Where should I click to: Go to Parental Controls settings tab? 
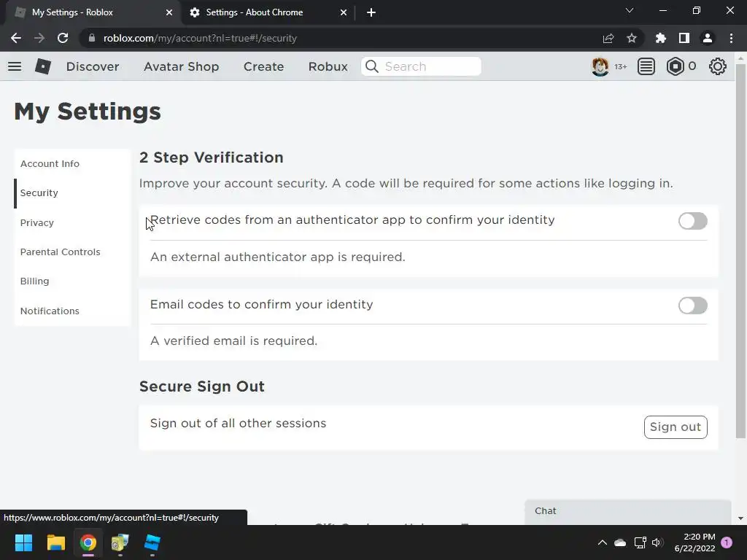coord(61,252)
